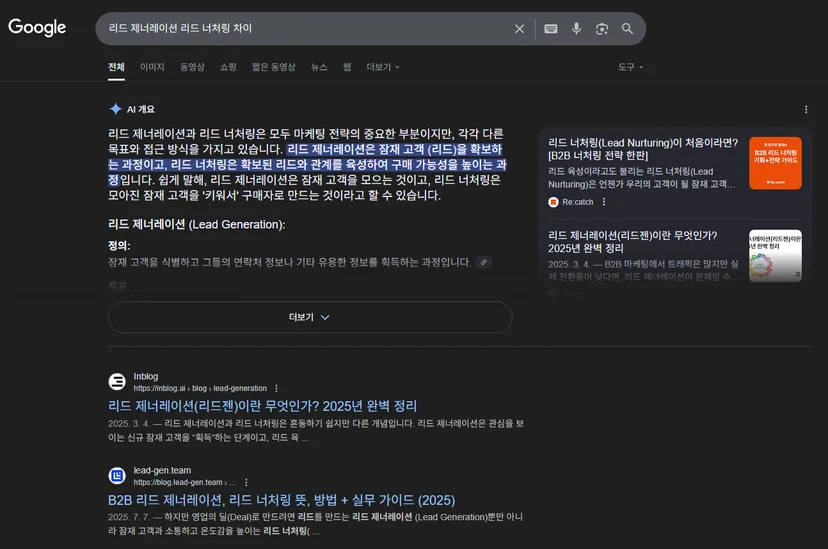
Task: Switch to the 이미지 tab
Action: pos(152,67)
